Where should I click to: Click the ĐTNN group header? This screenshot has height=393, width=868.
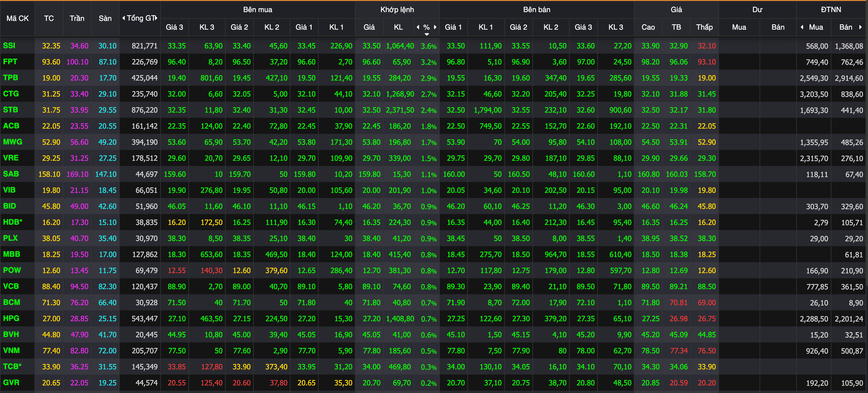[831, 9]
